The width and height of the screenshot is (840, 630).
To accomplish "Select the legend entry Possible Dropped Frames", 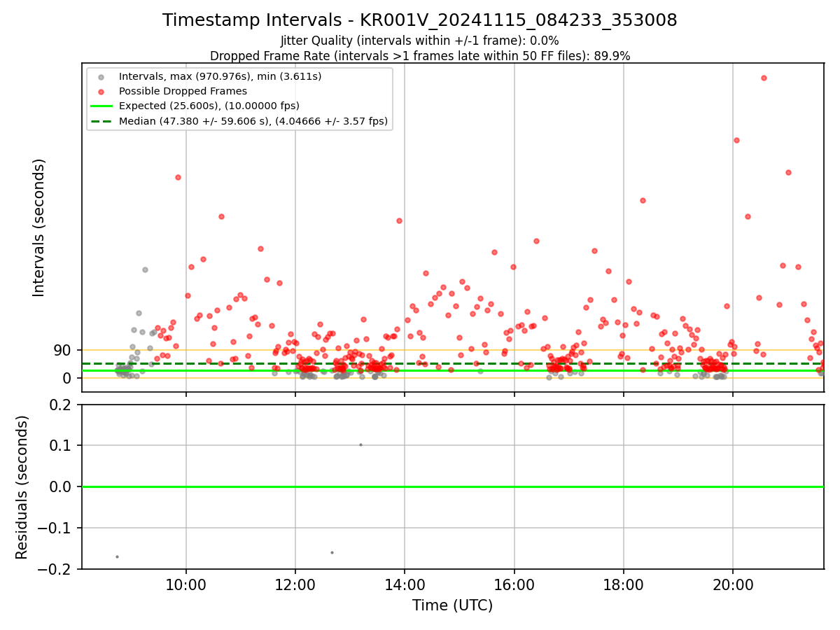I will (183, 91).
